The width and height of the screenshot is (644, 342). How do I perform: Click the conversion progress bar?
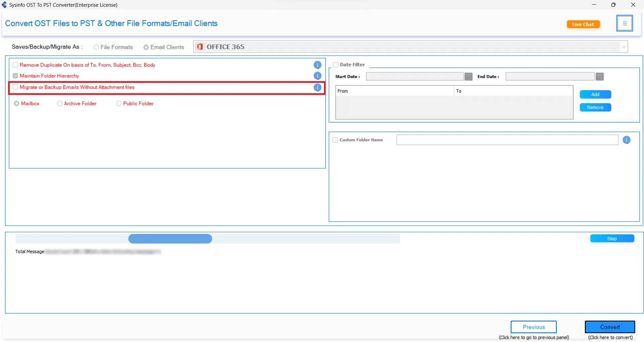207,239
